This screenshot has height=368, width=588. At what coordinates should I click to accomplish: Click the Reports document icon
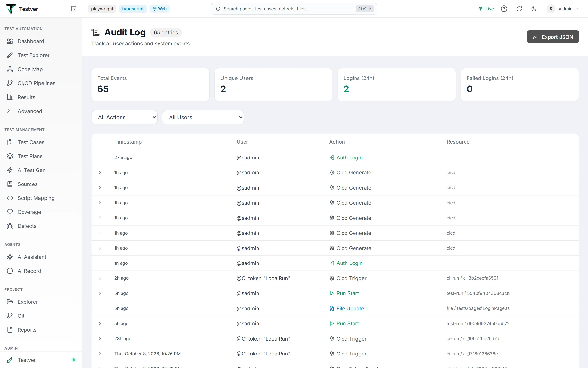pyautogui.click(x=10, y=330)
